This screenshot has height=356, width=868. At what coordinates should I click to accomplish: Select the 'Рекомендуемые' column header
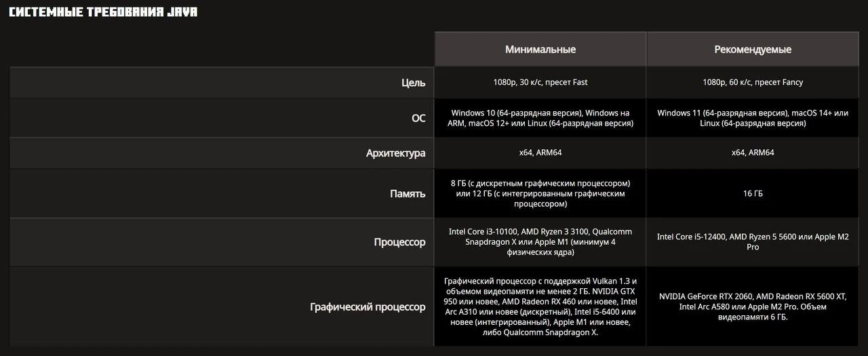[x=753, y=50]
